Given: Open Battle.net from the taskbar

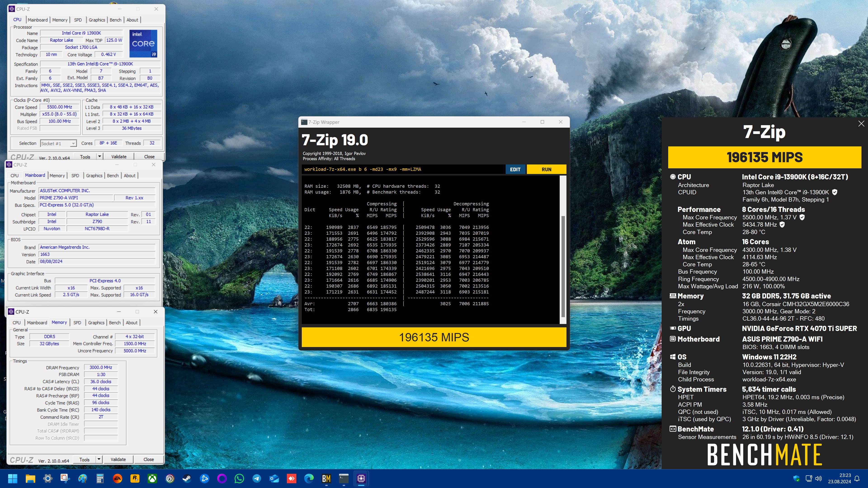Looking at the screenshot, I should (205, 478).
